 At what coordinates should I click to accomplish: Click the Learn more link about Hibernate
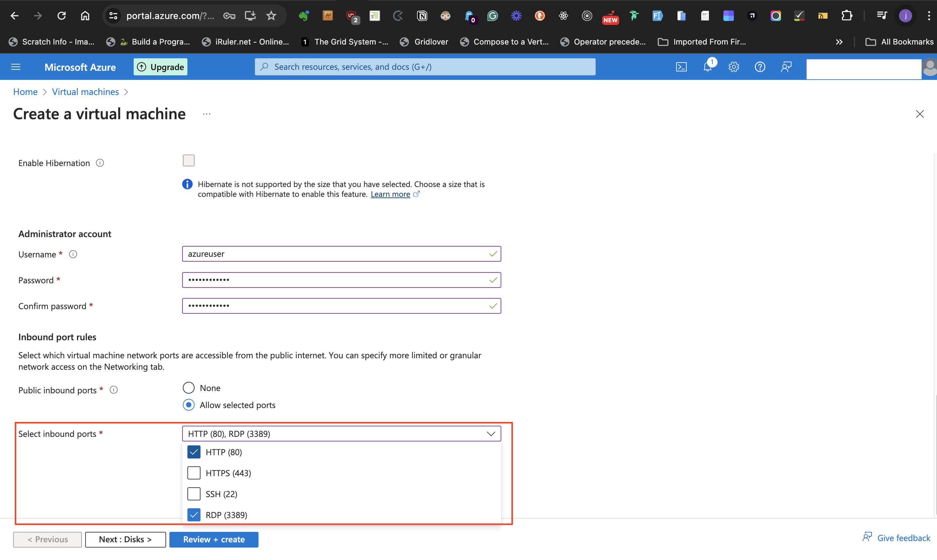coord(391,194)
